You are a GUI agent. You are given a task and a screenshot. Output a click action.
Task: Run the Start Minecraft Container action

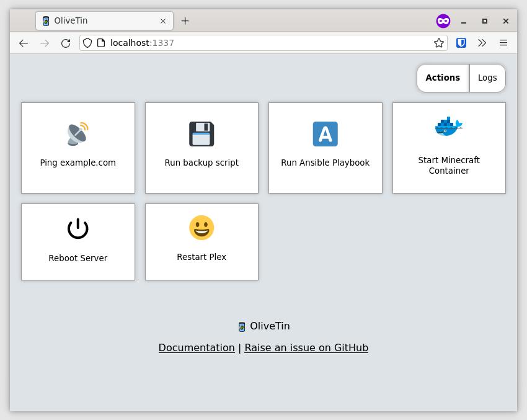click(449, 165)
